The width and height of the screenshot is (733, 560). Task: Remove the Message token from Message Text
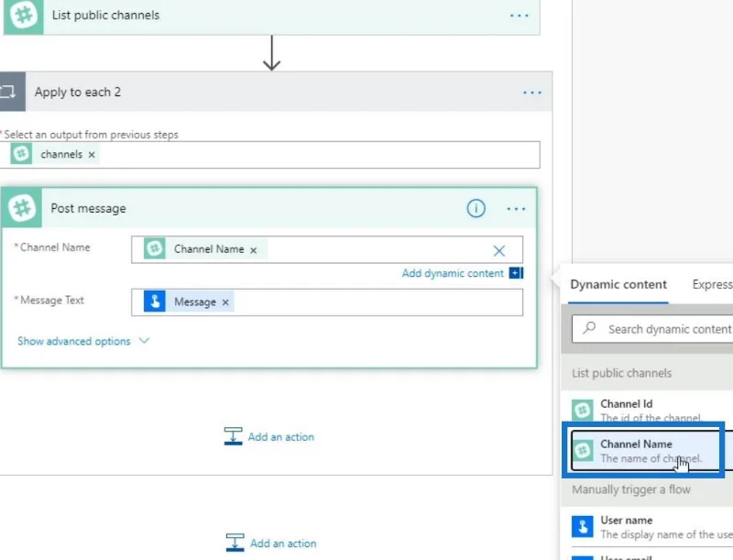[225, 302]
